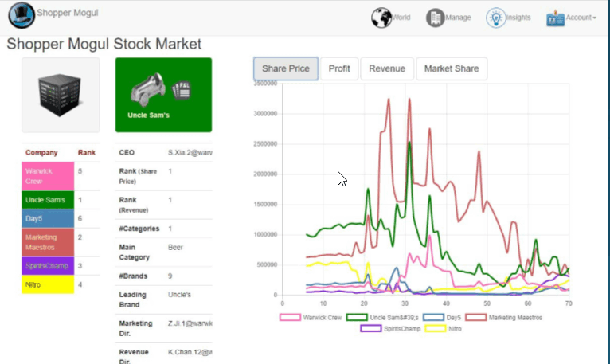Click Warwick Crew rank value 5
610x364 pixels.
click(x=80, y=171)
